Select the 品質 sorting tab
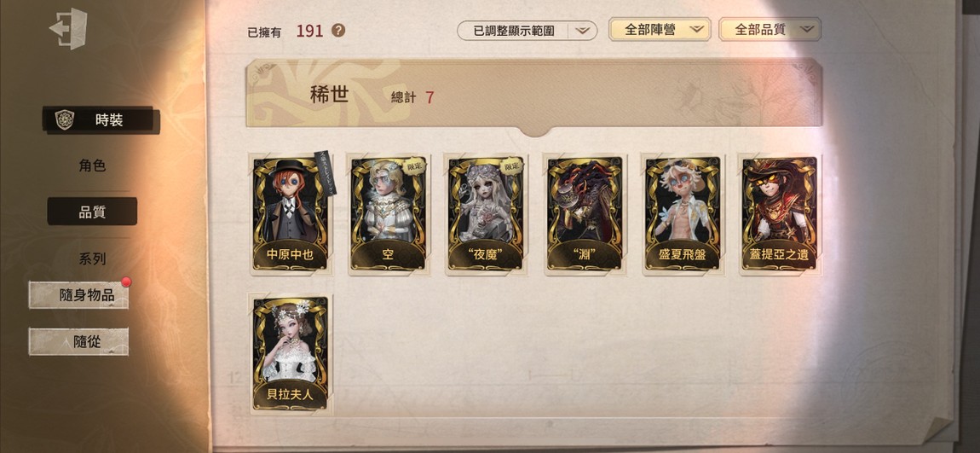The width and height of the screenshot is (980, 453). point(92,212)
